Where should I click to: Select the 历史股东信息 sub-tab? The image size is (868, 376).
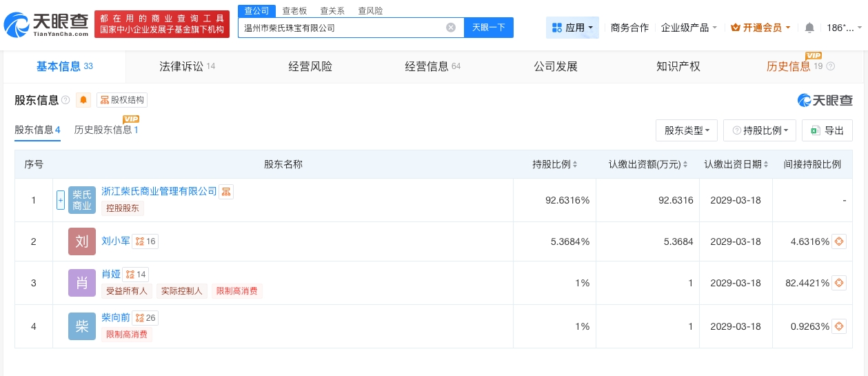coord(106,130)
